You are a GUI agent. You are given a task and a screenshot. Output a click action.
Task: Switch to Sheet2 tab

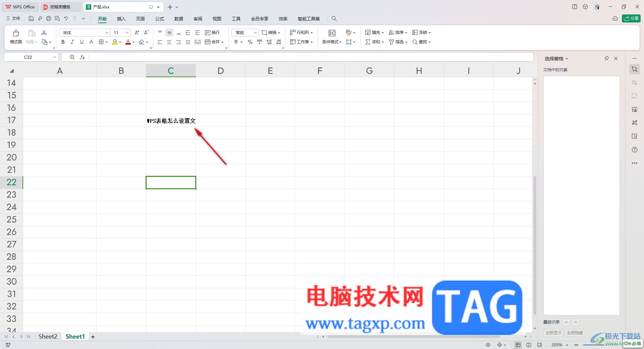(x=48, y=337)
